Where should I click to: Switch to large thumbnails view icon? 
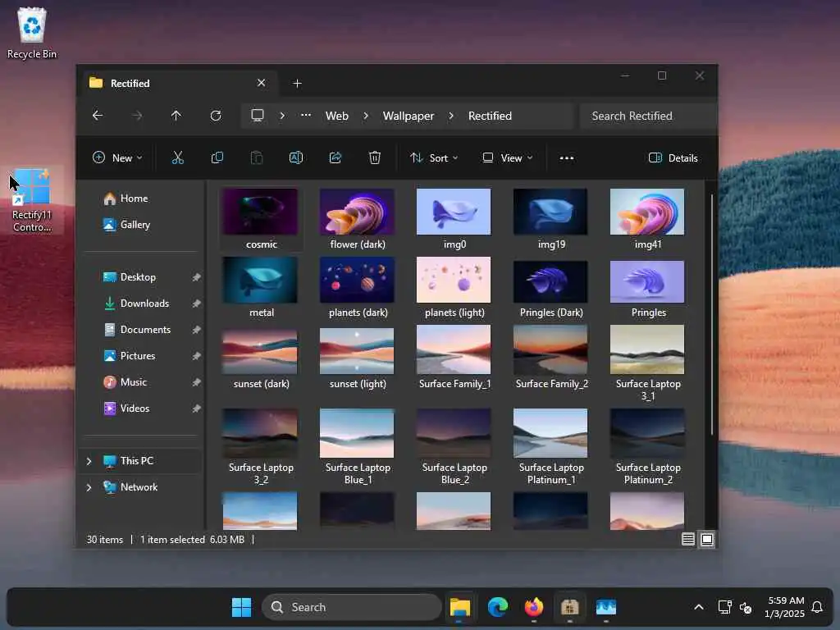point(707,539)
